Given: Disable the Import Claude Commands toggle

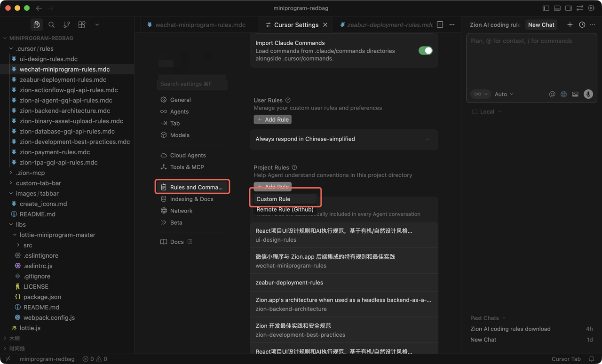Looking at the screenshot, I should click(426, 51).
